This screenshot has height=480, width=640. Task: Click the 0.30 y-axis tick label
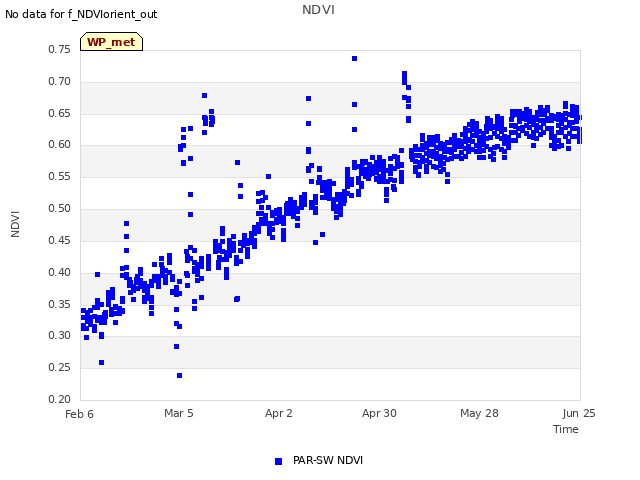60,336
